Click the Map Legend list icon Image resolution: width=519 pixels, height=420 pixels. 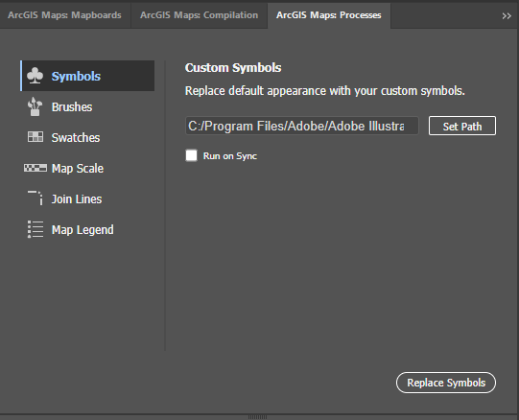tap(35, 229)
